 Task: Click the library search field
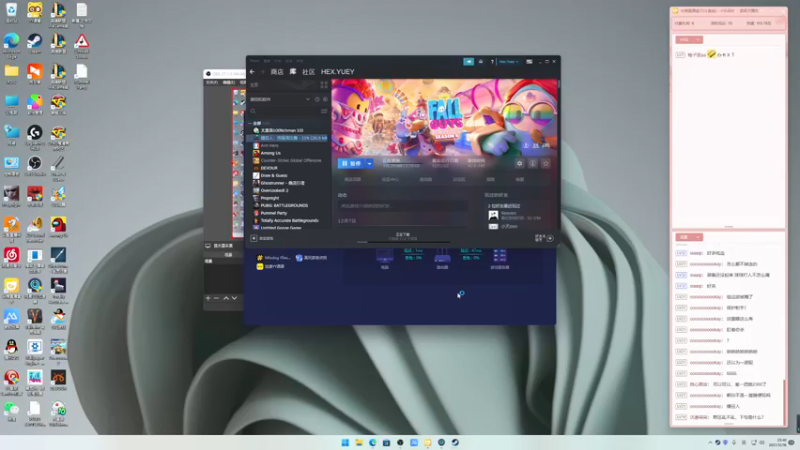(x=284, y=111)
